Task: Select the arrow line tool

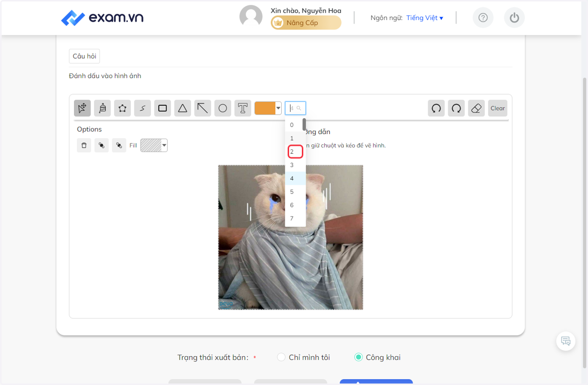Action: [203, 108]
